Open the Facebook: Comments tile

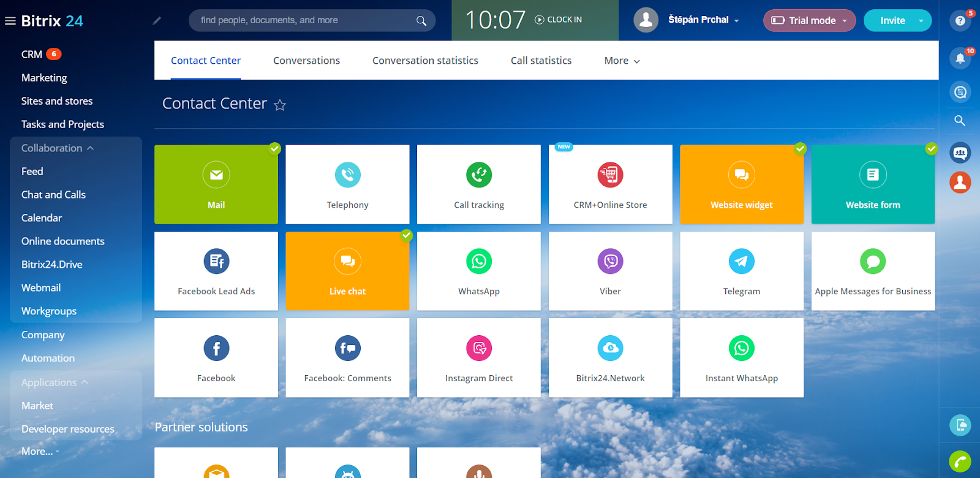tap(347, 358)
